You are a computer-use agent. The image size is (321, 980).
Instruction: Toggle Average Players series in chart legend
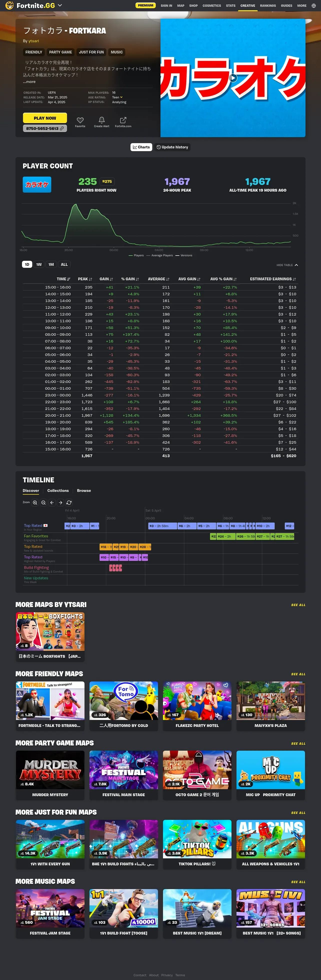159,256
